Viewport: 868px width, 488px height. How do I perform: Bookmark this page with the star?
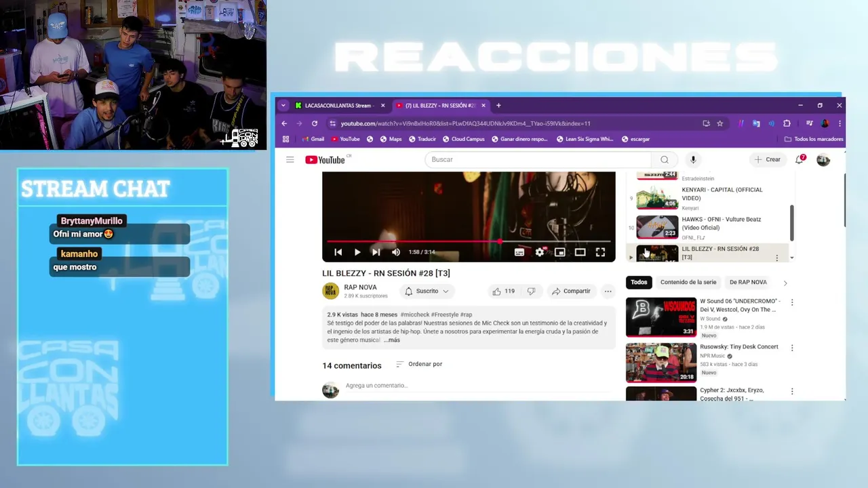pos(719,123)
